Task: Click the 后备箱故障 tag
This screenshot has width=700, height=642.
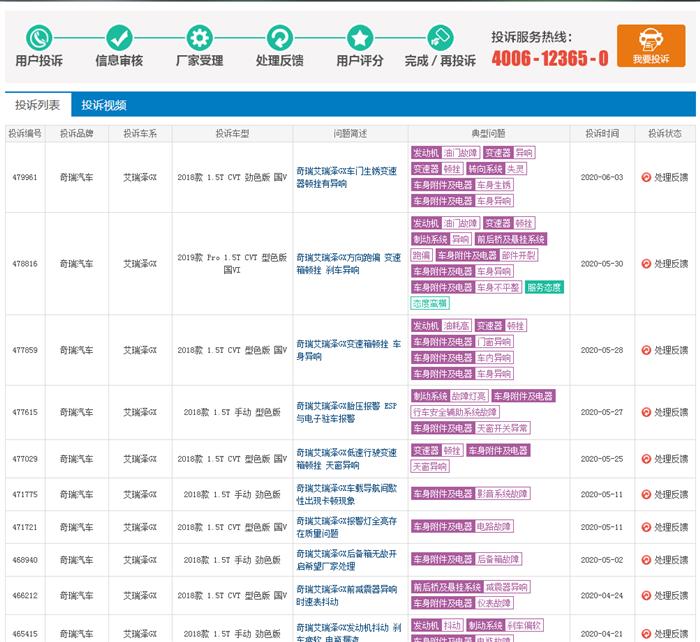Action: 498,559
